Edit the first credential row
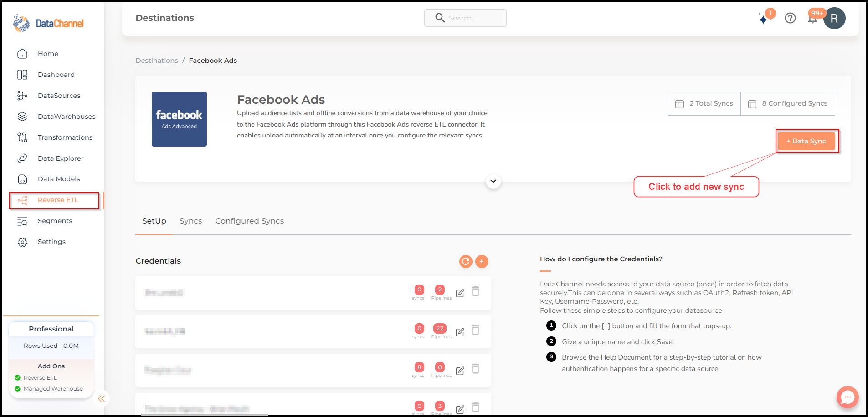 (460, 293)
